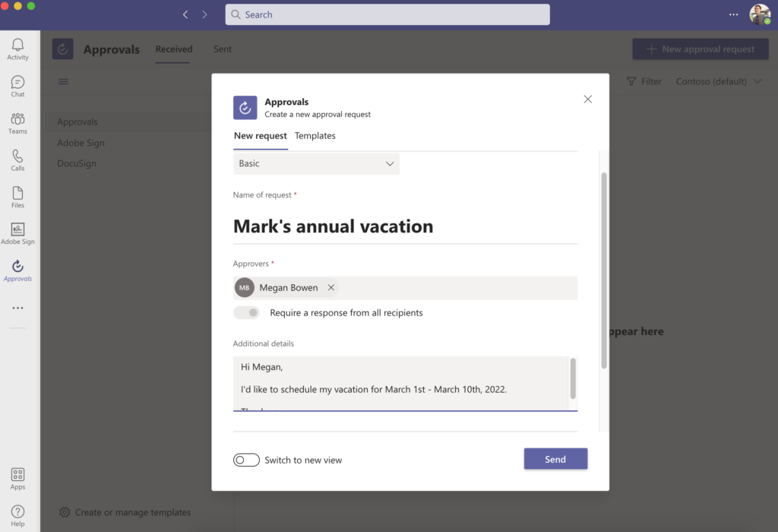Screen dimensions: 778x532
Task: Close the new approval request dialog
Action: click(588, 100)
